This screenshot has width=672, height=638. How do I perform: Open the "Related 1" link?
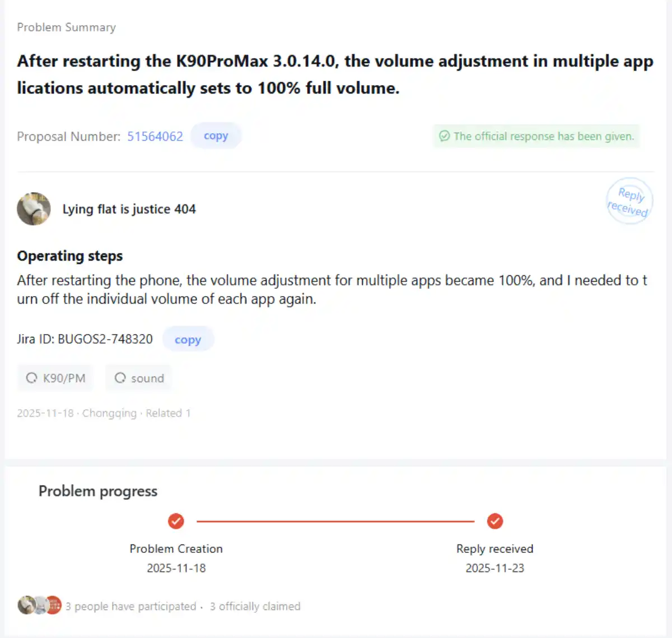point(168,413)
